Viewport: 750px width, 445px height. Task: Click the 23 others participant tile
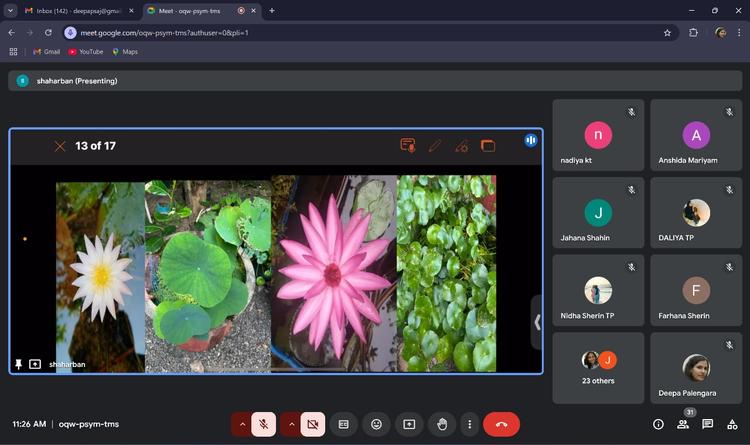tap(598, 367)
